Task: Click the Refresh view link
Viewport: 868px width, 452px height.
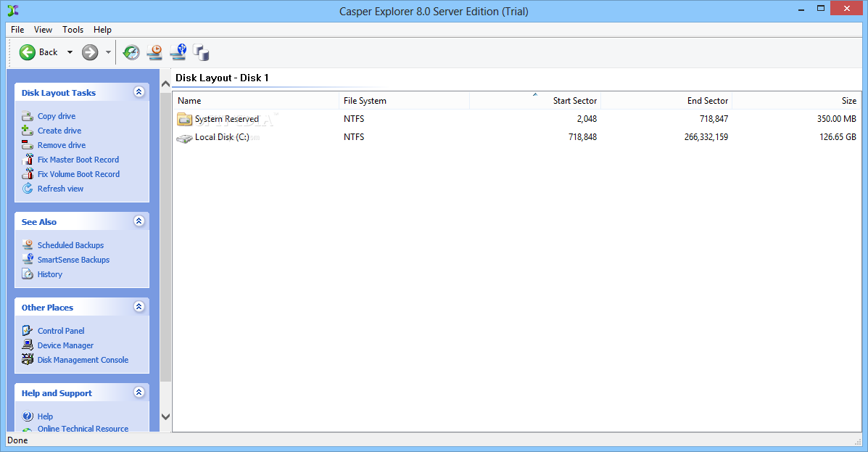Action: coord(60,189)
